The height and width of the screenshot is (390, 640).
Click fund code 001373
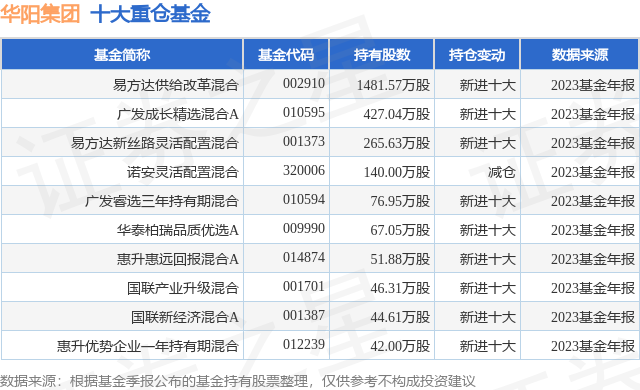point(304,142)
